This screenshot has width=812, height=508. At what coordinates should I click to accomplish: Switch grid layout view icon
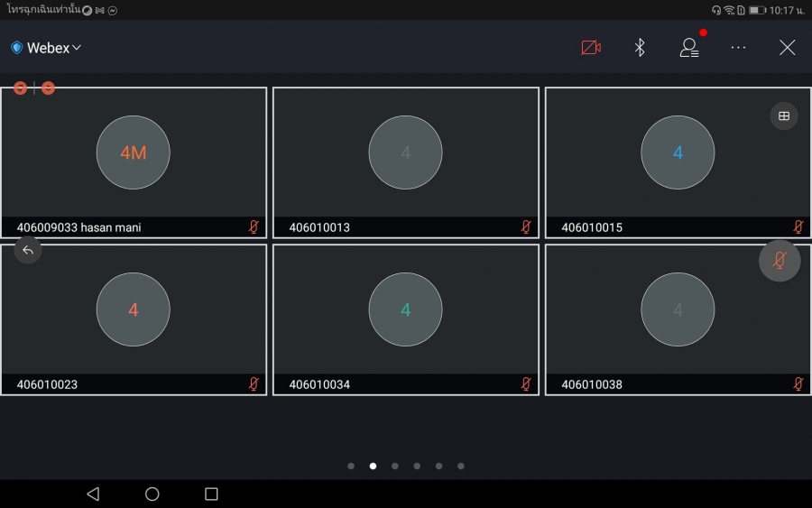click(784, 115)
